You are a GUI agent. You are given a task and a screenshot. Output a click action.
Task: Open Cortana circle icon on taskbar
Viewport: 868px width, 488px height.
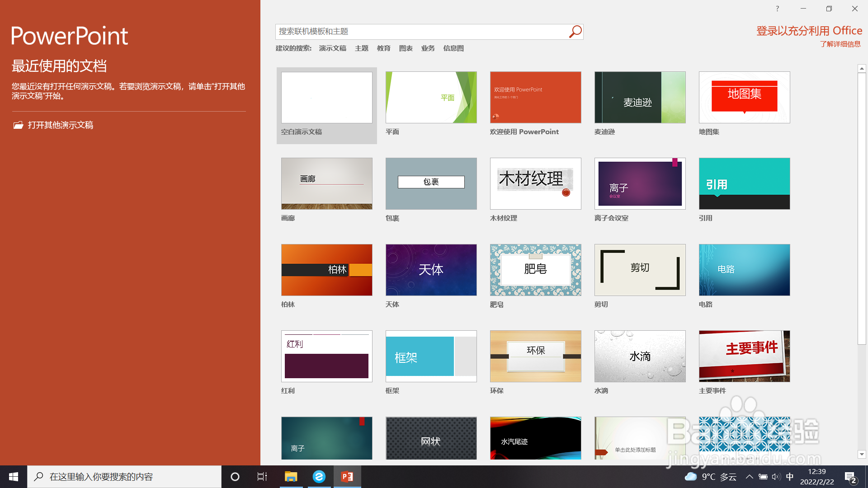click(x=235, y=477)
